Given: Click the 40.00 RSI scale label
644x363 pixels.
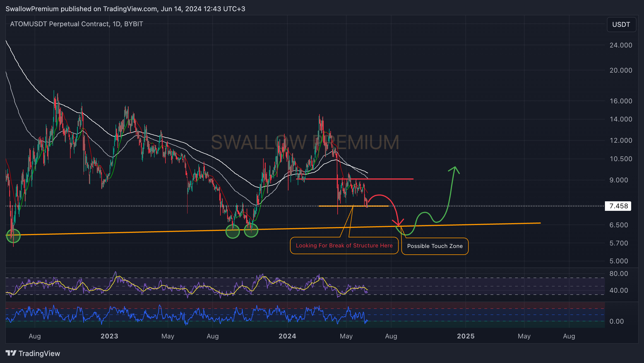Looking at the screenshot, I should pos(619,290).
